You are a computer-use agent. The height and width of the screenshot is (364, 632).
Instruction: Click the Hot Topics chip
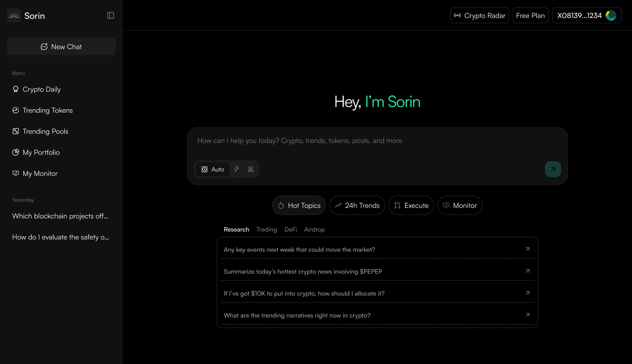click(299, 205)
